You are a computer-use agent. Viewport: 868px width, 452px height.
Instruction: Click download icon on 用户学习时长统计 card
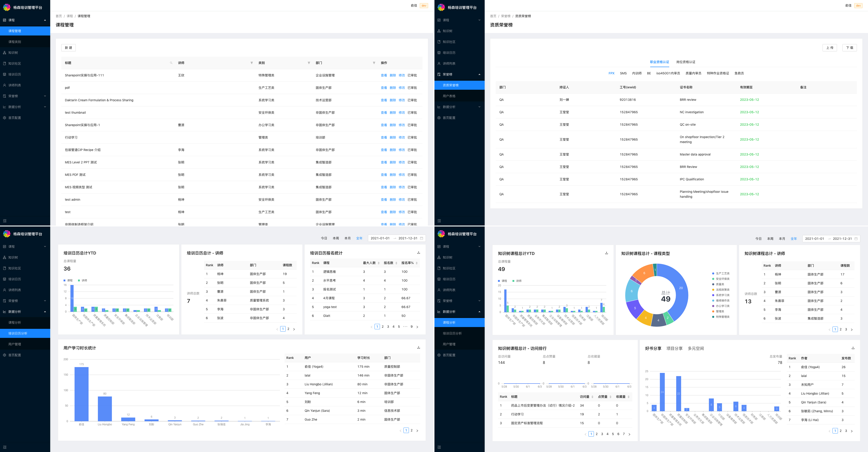418,348
